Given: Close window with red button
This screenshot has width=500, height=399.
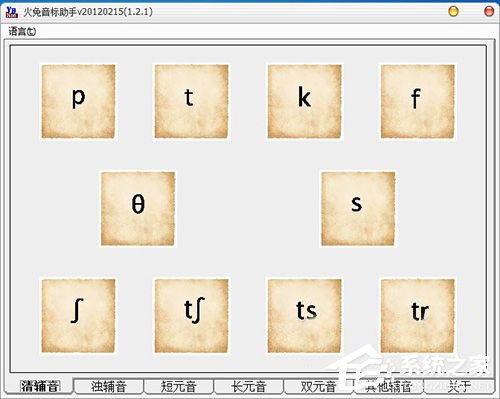Looking at the screenshot, I should coord(489,12).
